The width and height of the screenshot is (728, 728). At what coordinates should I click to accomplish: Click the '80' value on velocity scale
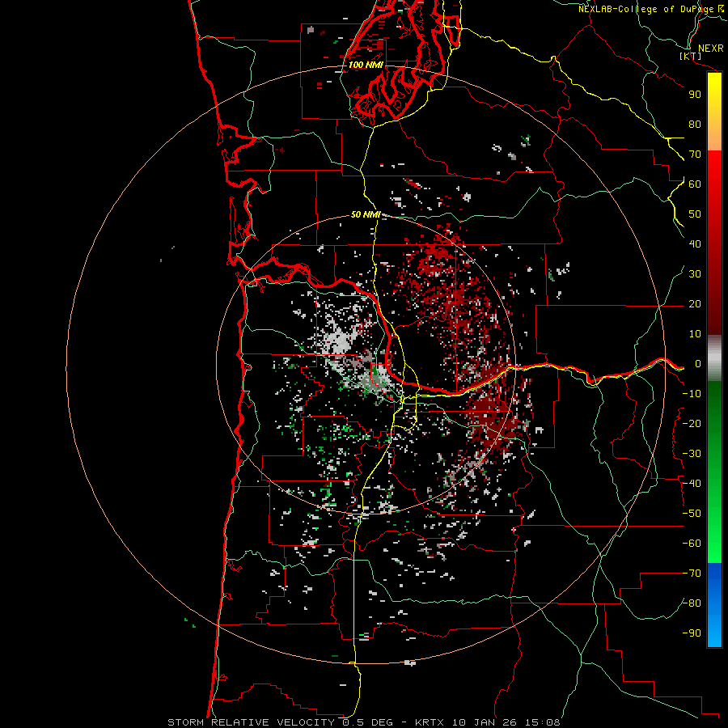695,125
